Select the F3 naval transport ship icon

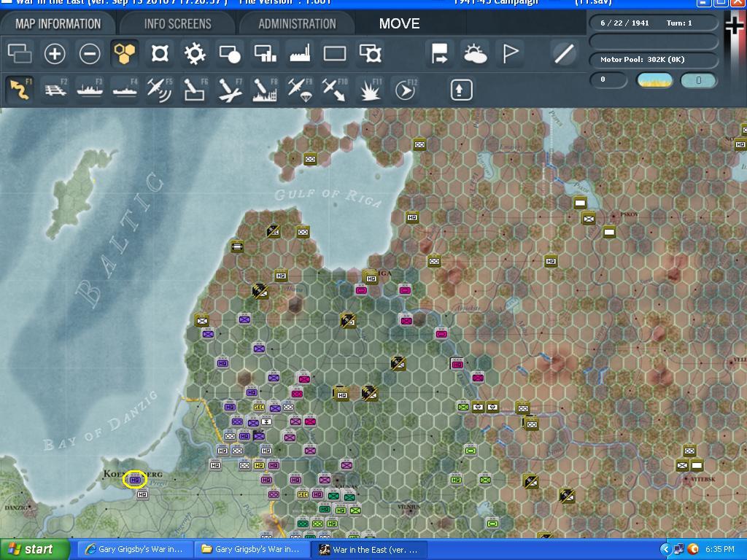[x=90, y=89]
